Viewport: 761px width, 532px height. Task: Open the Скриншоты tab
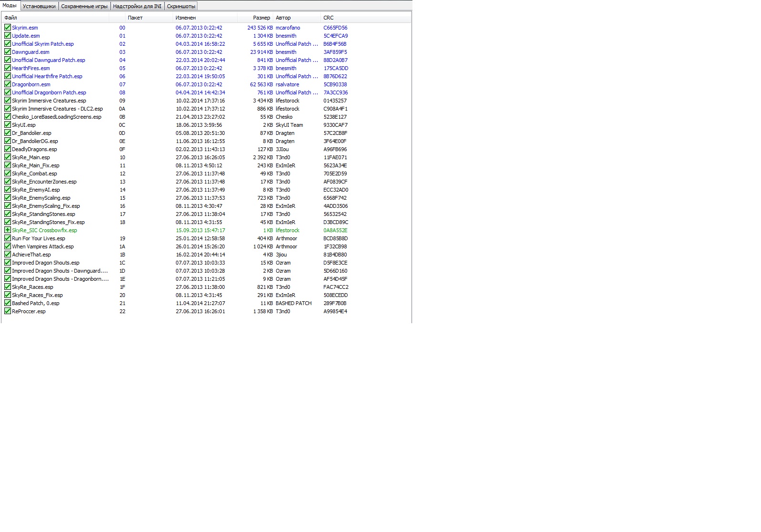(x=181, y=6)
